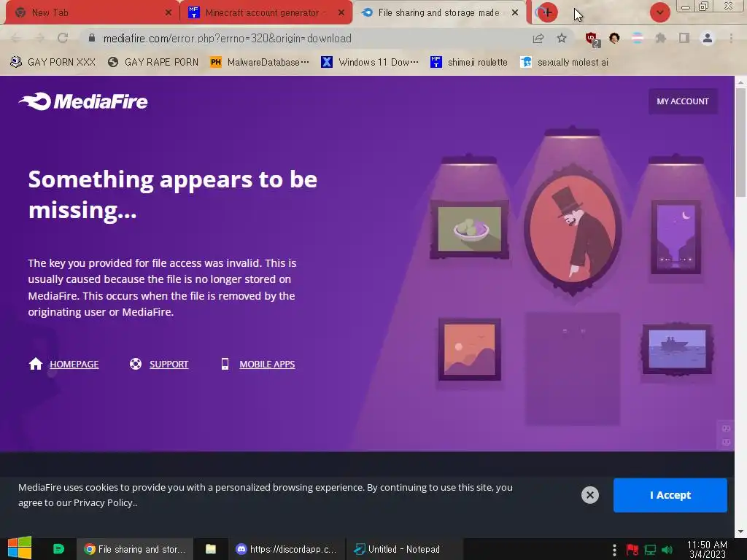Image resolution: width=747 pixels, height=560 pixels.
Task: Follow the SUPPORT link
Action: [x=169, y=365]
